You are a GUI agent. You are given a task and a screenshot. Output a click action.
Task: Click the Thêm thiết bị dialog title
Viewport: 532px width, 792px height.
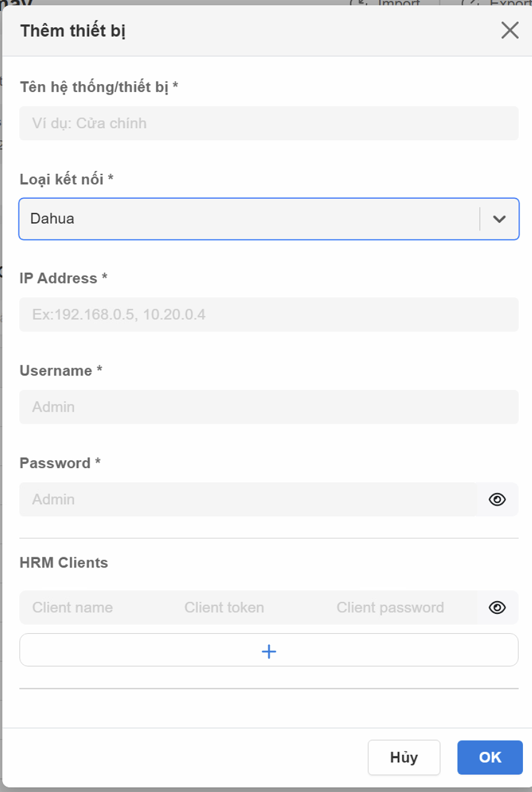point(73,31)
